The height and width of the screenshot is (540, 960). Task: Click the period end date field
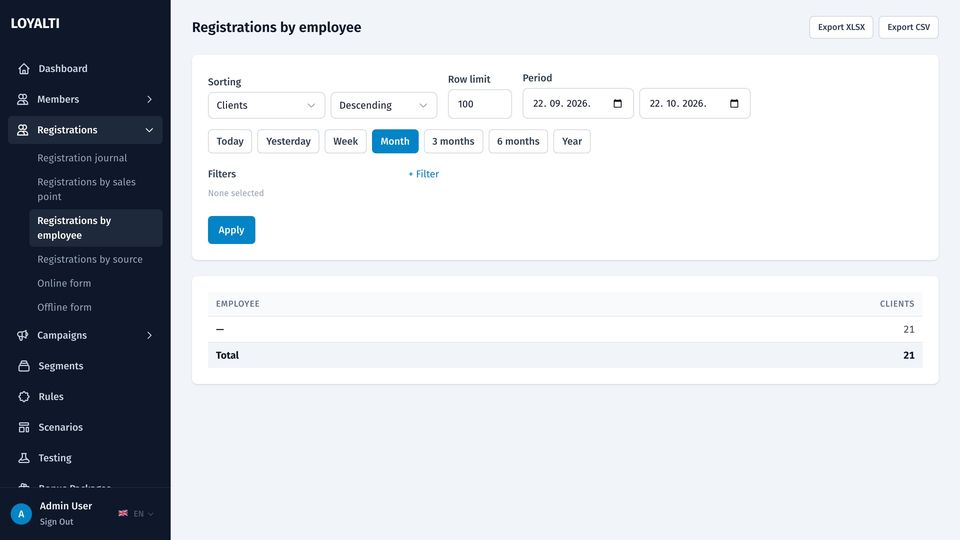click(x=695, y=103)
